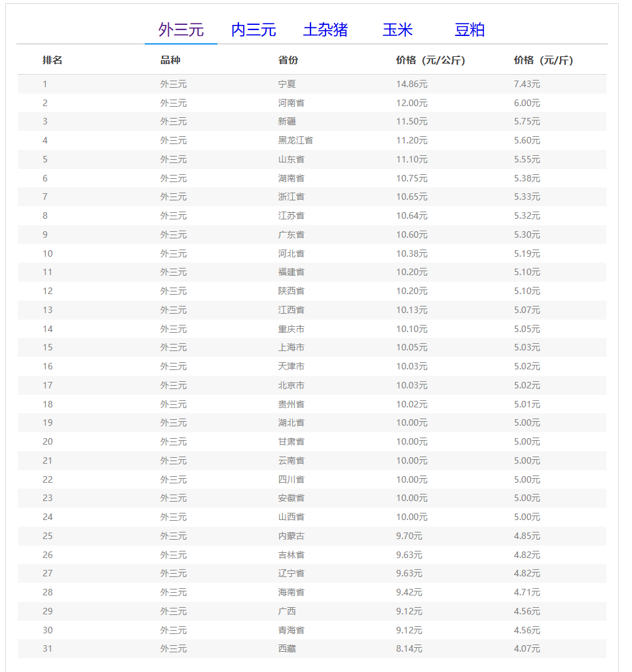Click the 7.43元 per-jin price
The image size is (632, 672).
coord(527,84)
